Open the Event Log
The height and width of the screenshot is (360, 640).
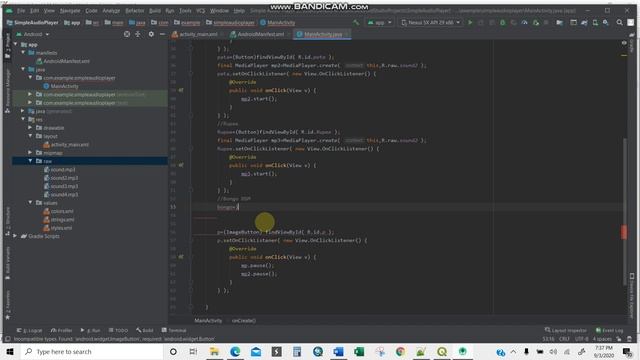[610, 330]
